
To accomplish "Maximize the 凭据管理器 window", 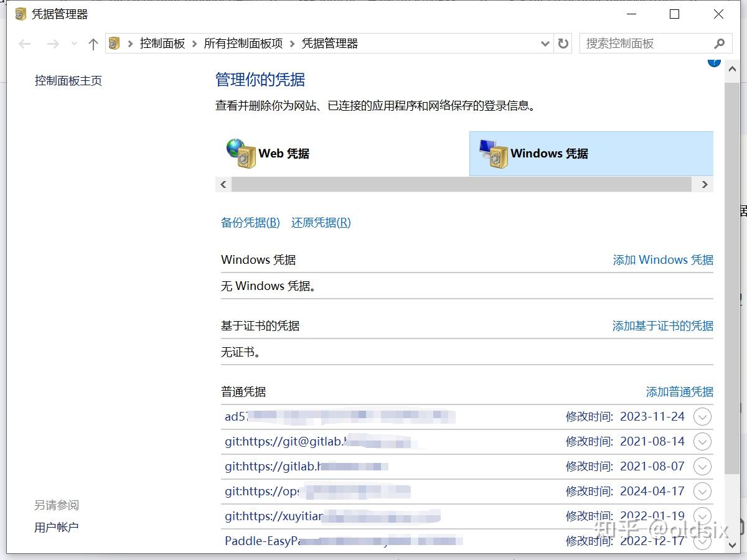I will point(674,14).
